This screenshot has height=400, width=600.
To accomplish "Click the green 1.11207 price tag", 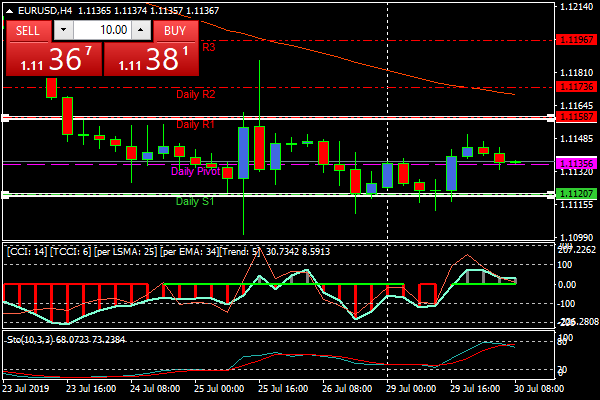I will tap(577, 193).
